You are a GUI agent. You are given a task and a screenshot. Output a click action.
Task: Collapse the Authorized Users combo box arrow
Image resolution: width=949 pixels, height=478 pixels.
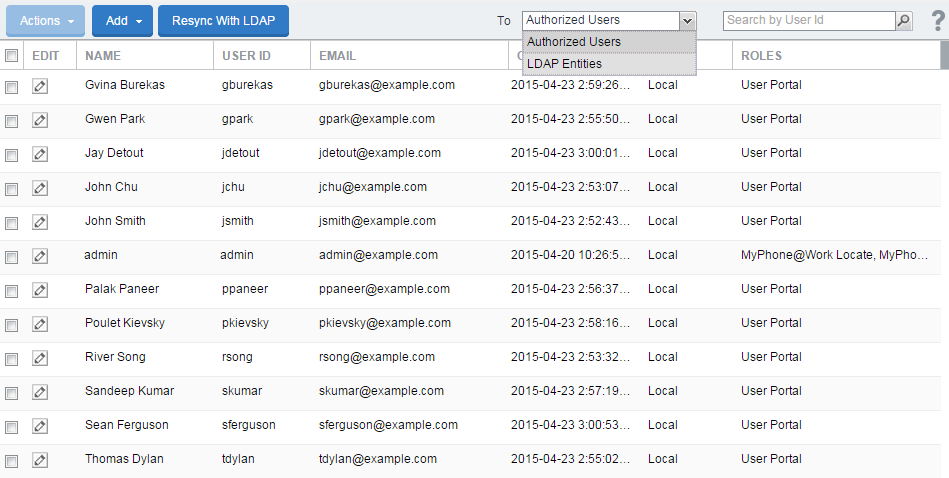click(x=688, y=21)
